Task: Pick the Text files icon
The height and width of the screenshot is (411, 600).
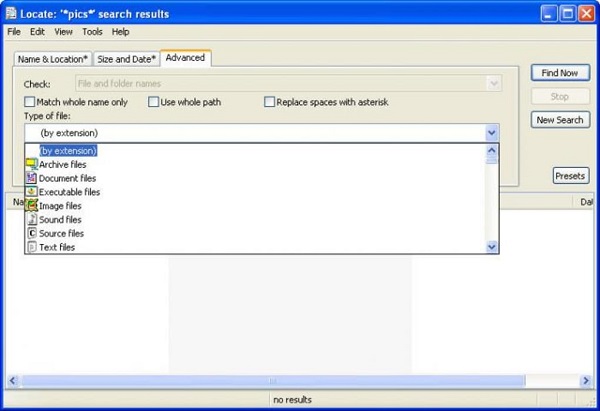Action: click(31, 246)
